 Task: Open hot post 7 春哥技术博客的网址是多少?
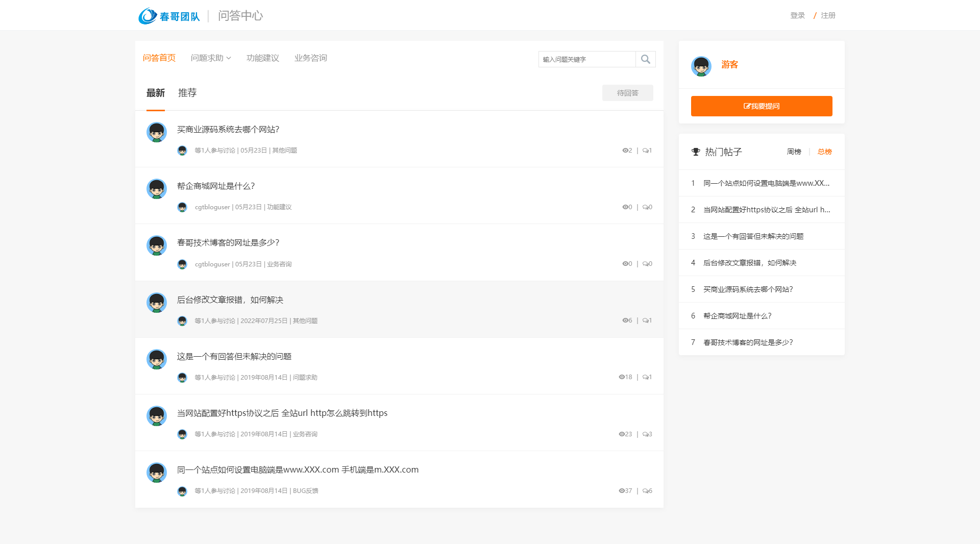pos(748,342)
